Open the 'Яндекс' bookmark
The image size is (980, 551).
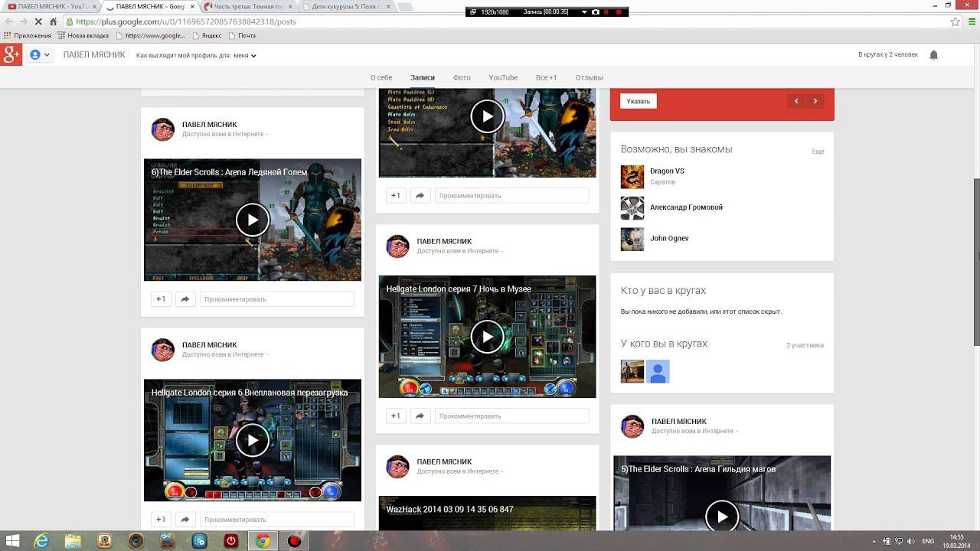207,36
